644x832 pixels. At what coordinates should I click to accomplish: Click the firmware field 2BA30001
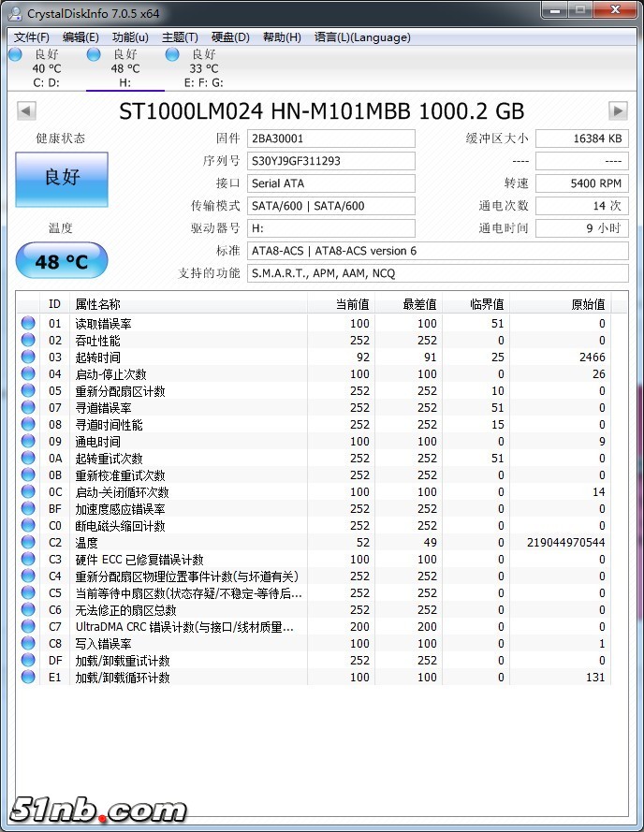tap(331, 139)
